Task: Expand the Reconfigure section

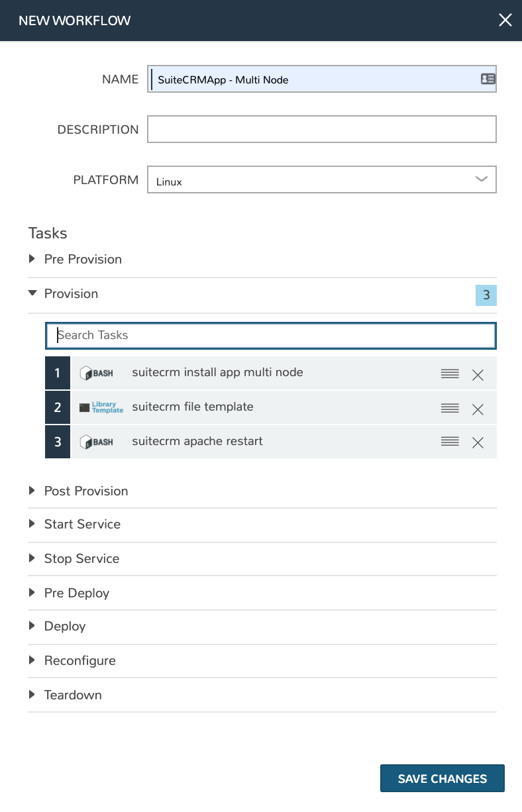Action: coord(79,660)
